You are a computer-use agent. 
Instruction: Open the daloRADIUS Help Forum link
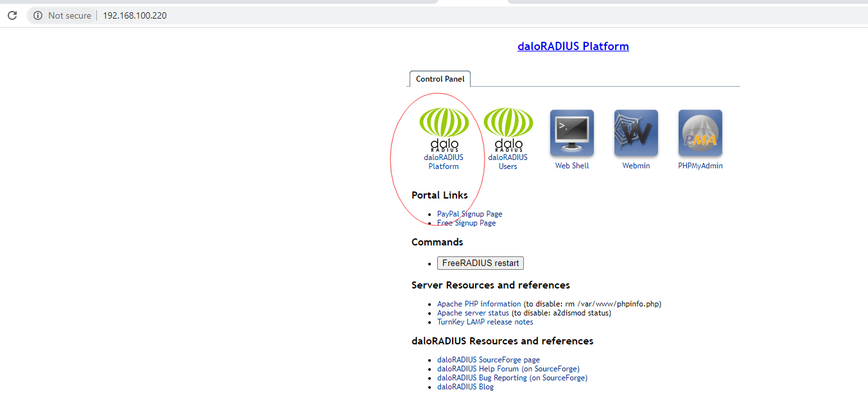[x=508, y=369]
